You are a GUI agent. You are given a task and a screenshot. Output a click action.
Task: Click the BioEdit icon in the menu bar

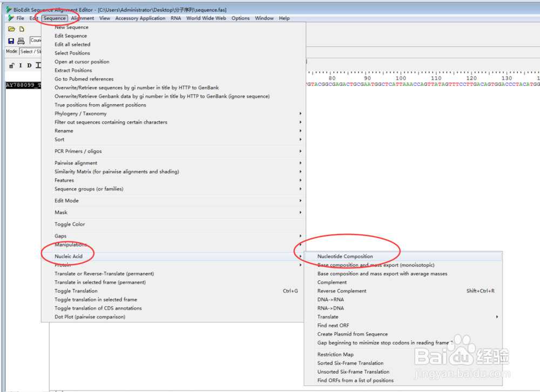pyautogui.click(x=11, y=18)
